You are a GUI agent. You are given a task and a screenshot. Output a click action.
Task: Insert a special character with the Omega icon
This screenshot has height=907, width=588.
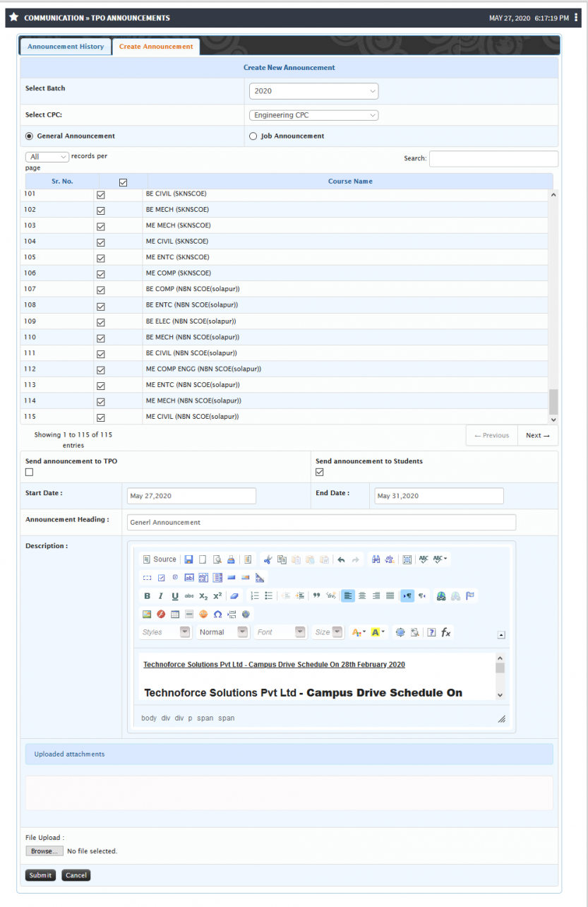click(x=217, y=615)
